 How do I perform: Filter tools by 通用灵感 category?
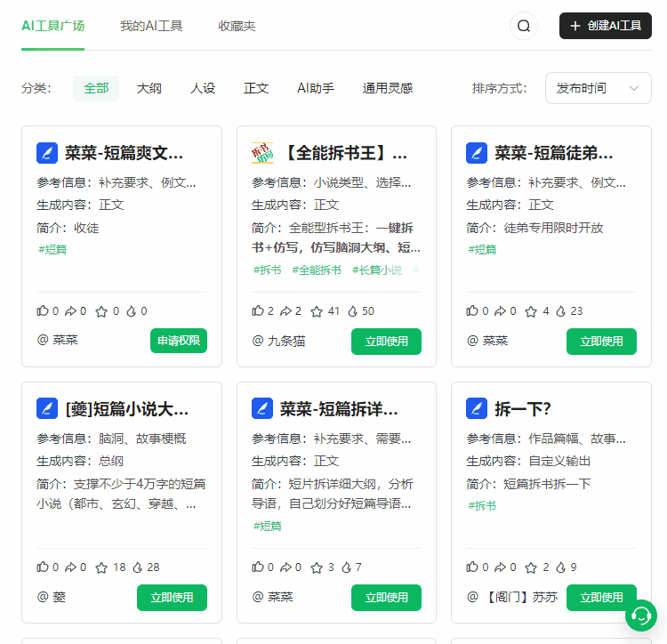pos(388,88)
